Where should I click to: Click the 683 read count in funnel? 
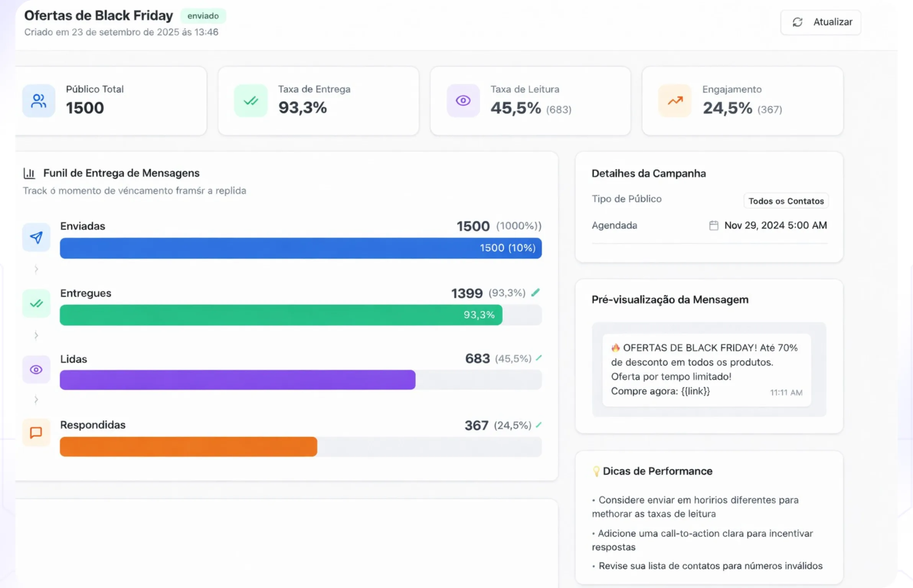pyautogui.click(x=478, y=359)
